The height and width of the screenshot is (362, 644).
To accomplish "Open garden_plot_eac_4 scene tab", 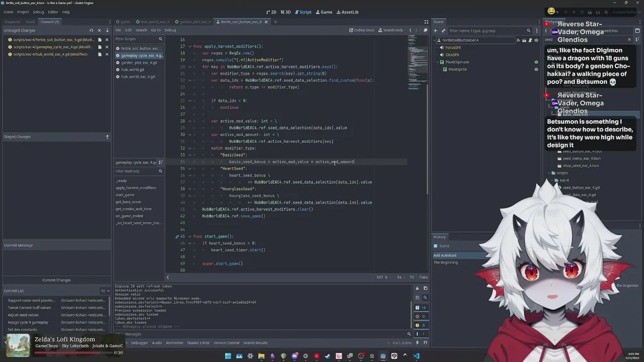I will coord(195,22).
